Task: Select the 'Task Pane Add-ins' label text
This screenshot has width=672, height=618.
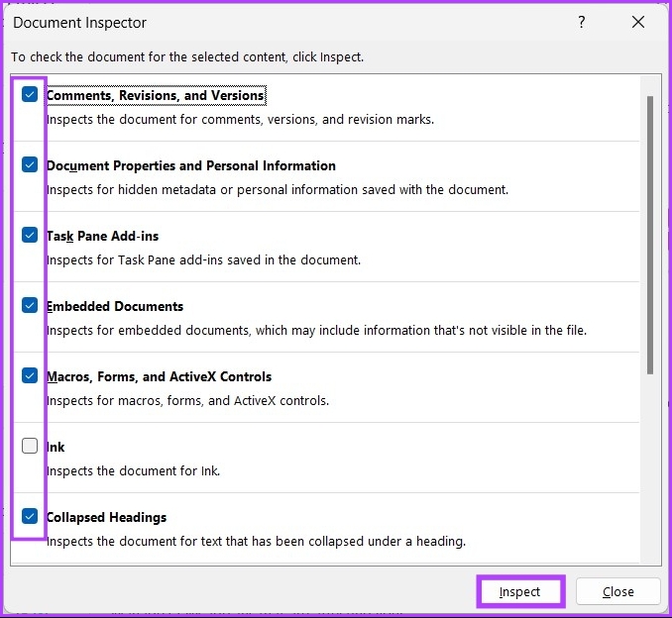Action: [102, 237]
